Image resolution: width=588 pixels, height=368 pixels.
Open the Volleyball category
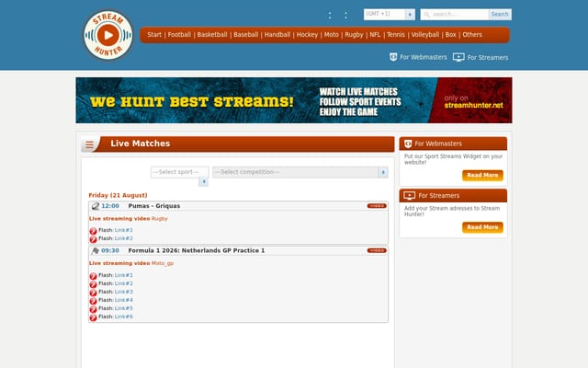click(424, 35)
